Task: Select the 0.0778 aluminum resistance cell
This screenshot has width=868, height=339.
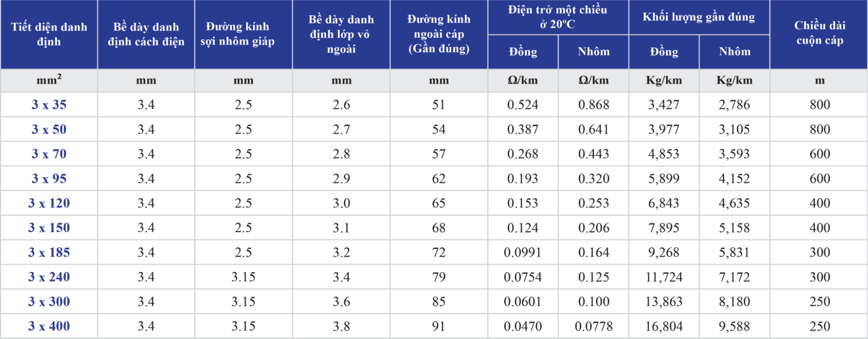Action: point(594,326)
